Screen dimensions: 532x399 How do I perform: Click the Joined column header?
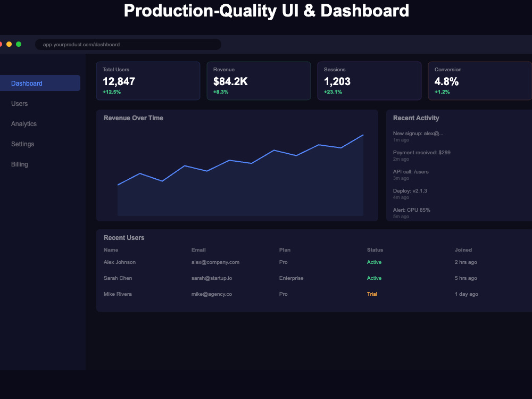(x=463, y=250)
